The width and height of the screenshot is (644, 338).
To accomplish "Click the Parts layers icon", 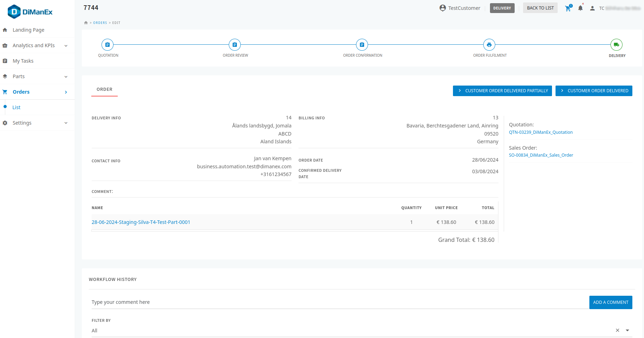I will coord(5,76).
